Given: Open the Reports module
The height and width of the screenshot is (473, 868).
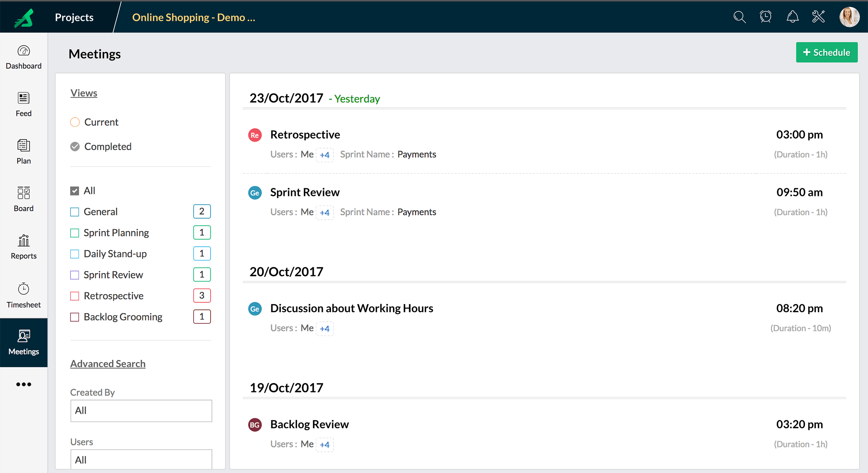Looking at the screenshot, I should (x=24, y=247).
